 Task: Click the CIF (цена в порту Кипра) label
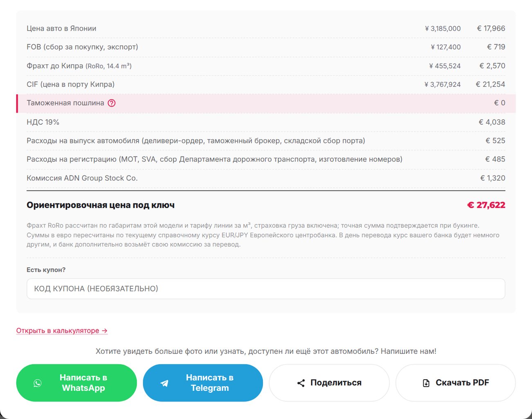coord(70,84)
